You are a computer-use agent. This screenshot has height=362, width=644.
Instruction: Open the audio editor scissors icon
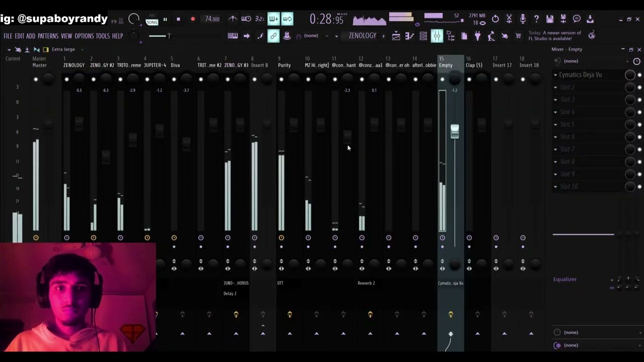pyautogui.click(x=509, y=19)
